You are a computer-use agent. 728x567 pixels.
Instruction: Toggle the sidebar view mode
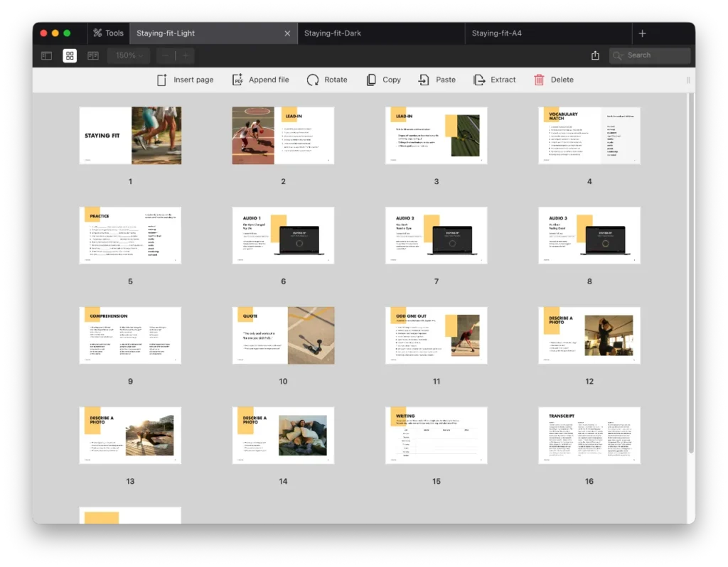tap(46, 55)
